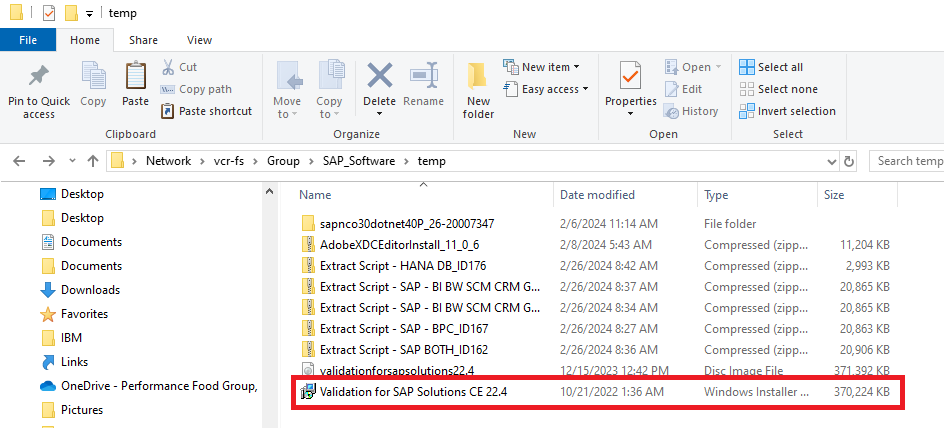944x428 pixels.
Task: Switch to the Share ribbon tab
Action: (143, 40)
